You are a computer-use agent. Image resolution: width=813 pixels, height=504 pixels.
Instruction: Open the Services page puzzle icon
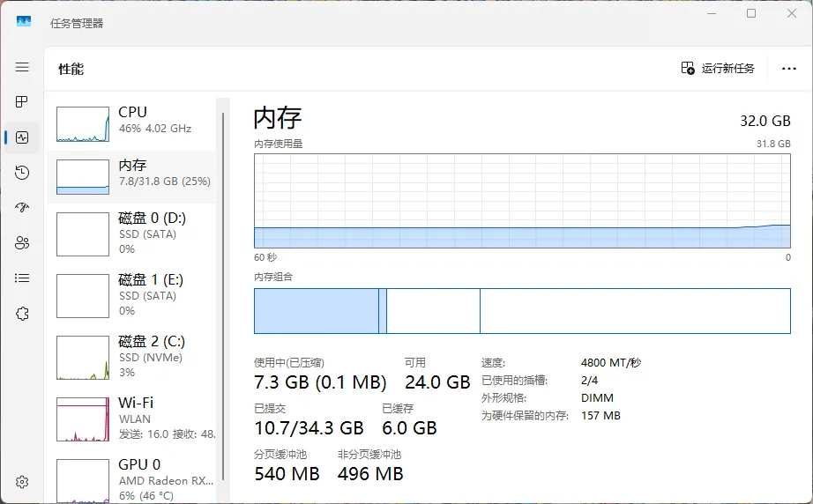click(x=22, y=314)
